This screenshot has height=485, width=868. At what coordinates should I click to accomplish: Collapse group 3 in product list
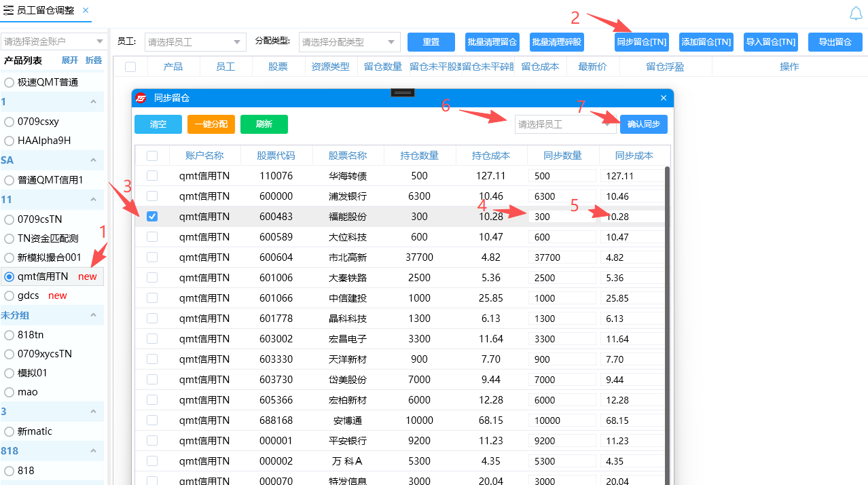tap(93, 412)
